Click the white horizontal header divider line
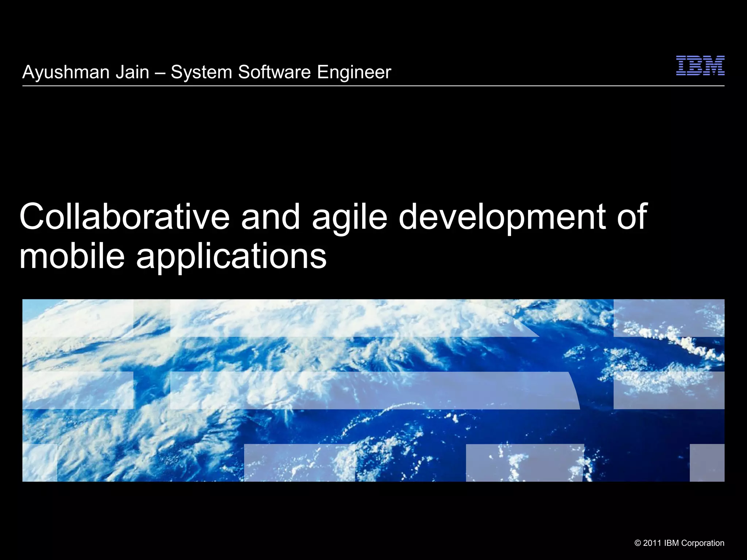The height and width of the screenshot is (560, 747). tap(373, 86)
